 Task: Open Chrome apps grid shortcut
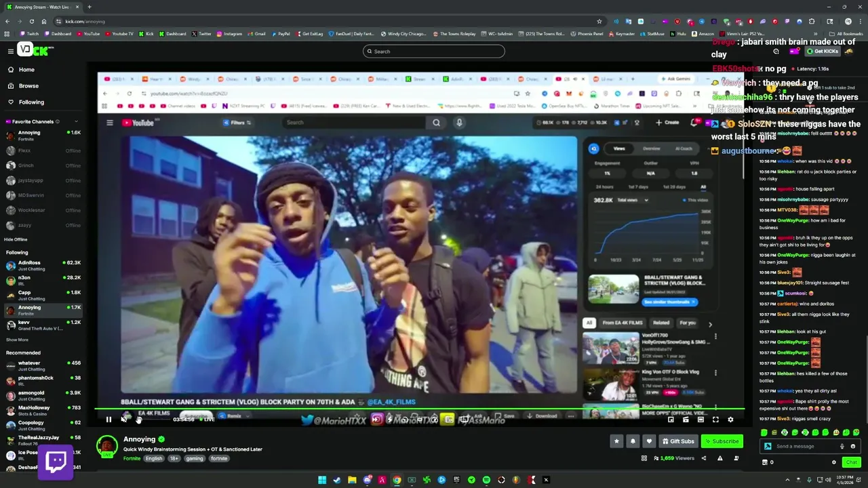click(x=7, y=33)
